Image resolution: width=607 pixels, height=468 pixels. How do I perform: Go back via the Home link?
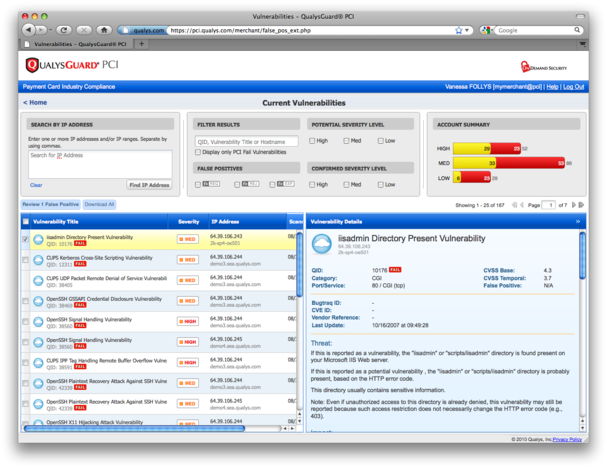(x=35, y=103)
